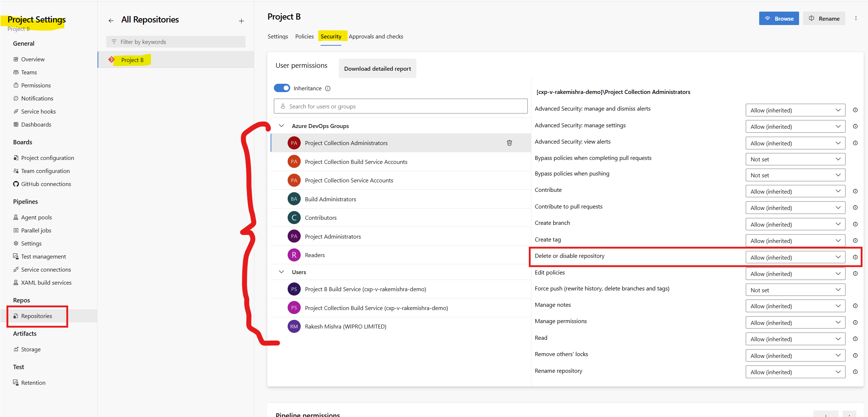Collapse the Azure DevOps Groups section
Image resolution: width=868 pixels, height=417 pixels.
coord(281,126)
